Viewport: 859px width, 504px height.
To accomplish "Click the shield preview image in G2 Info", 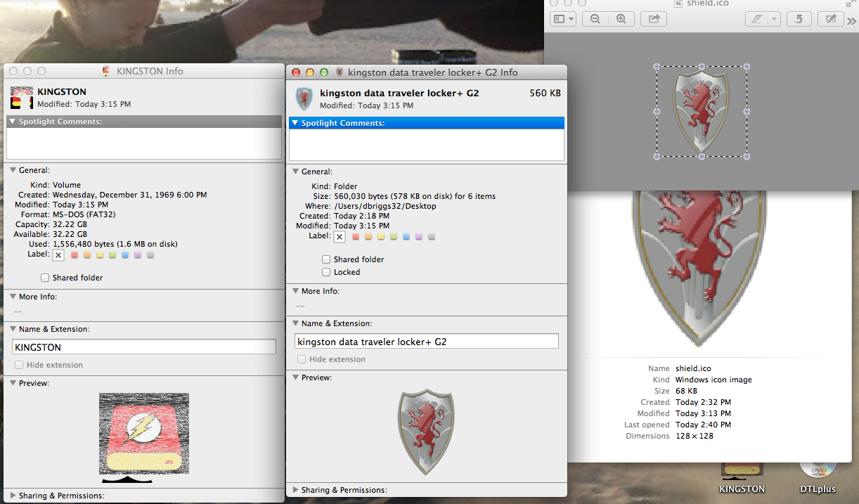I will (426, 432).
